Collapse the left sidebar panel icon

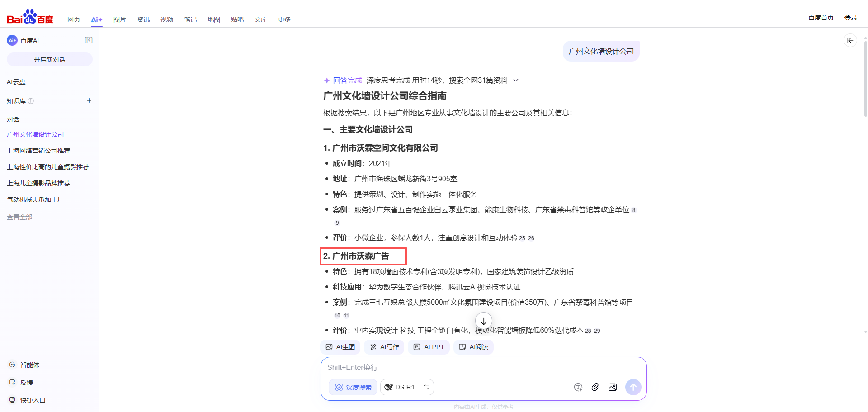(89, 40)
